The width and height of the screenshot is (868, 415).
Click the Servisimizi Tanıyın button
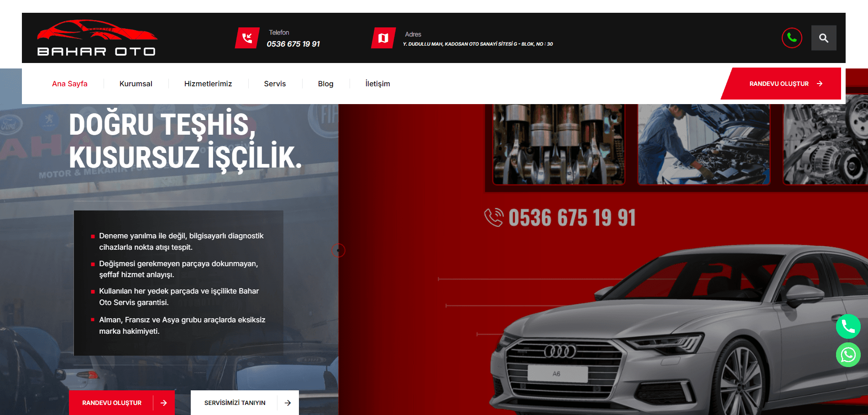(245, 403)
